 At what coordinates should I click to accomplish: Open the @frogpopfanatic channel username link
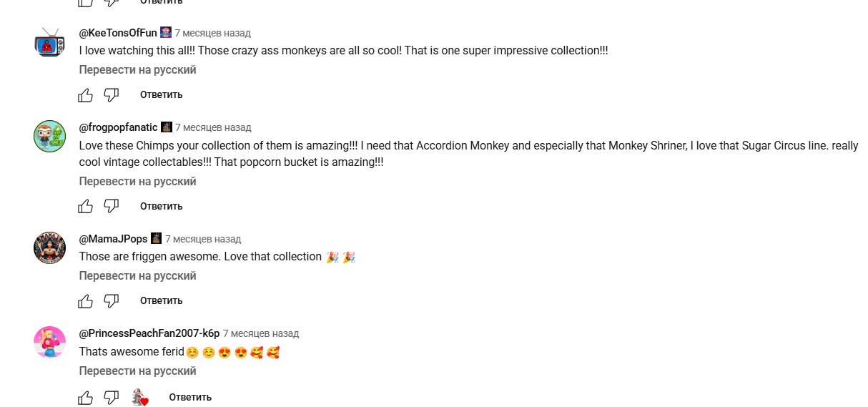(x=118, y=127)
